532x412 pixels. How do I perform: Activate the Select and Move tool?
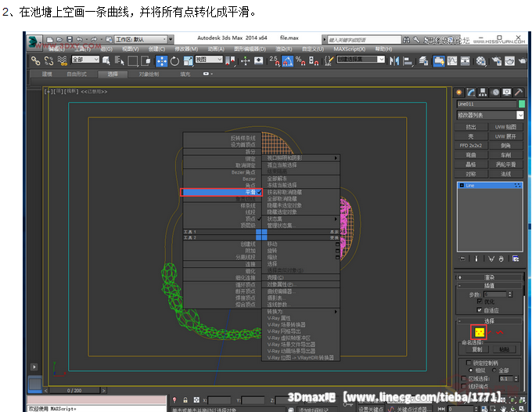[x=161, y=61]
